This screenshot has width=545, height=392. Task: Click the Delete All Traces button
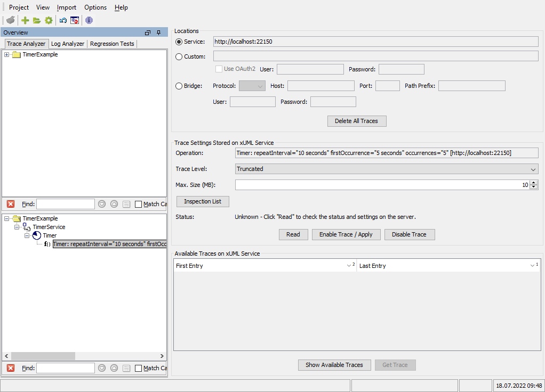[356, 121]
